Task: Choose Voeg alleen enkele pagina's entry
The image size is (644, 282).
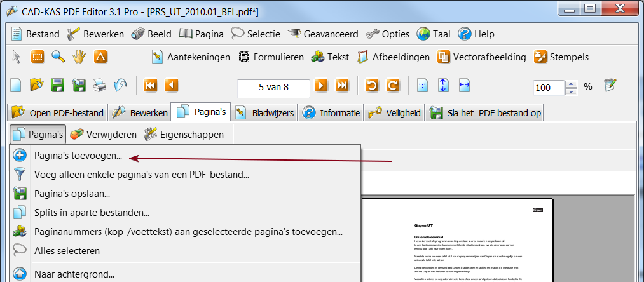Action: pyautogui.click(x=185, y=175)
